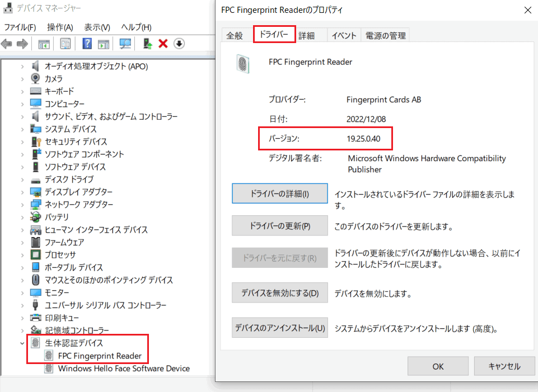Image resolution: width=538 pixels, height=392 pixels.
Task: Select the ディスプレイ アダプター icon
Action: pyautogui.click(x=35, y=192)
